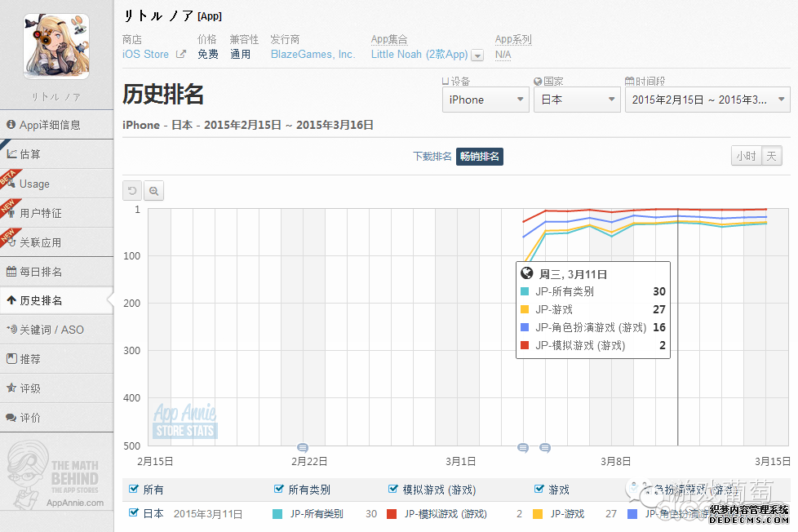Switch chart granularity to 小时
The height and width of the screenshot is (532, 798).
[x=746, y=156]
